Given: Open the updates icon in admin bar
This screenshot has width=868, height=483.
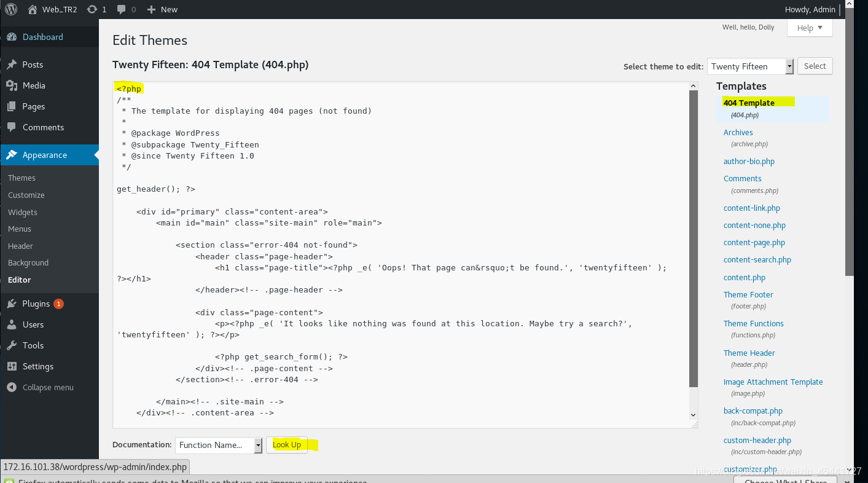Looking at the screenshot, I should [92, 9].
